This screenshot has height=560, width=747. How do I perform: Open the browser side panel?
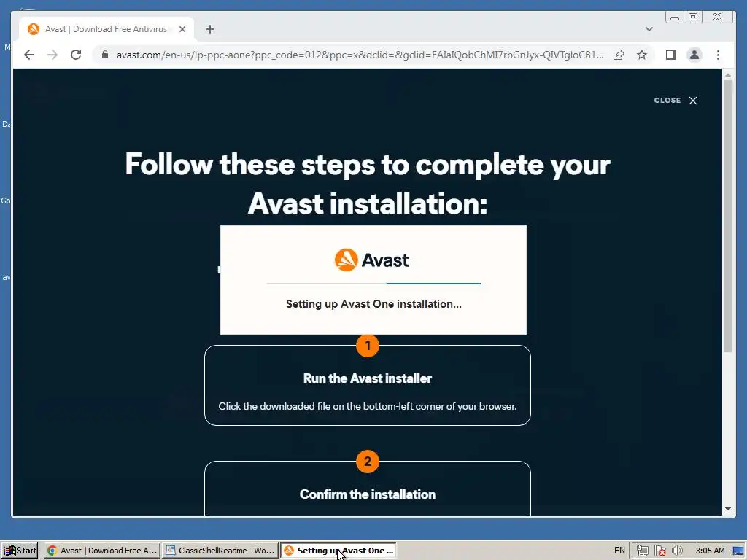pos(671,55)
